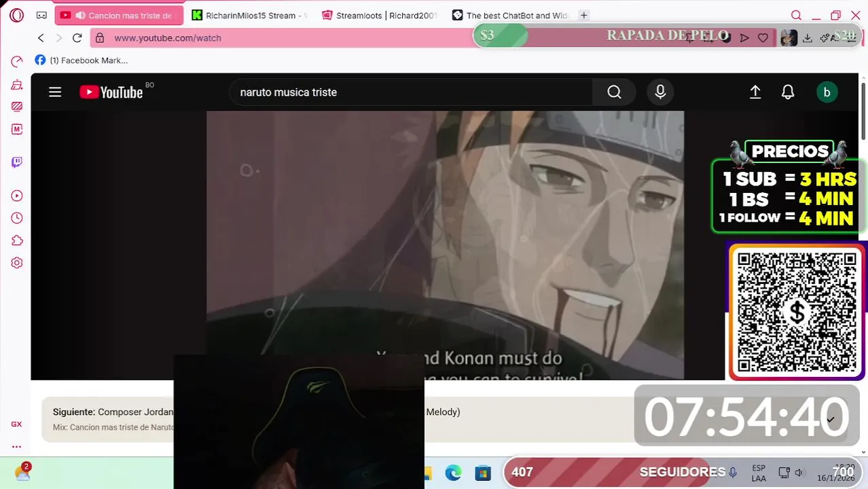Open the YouTube hamburger guide menu
Image resolution: width=868 pixels, height=489 pixels.
pos(55,92)
